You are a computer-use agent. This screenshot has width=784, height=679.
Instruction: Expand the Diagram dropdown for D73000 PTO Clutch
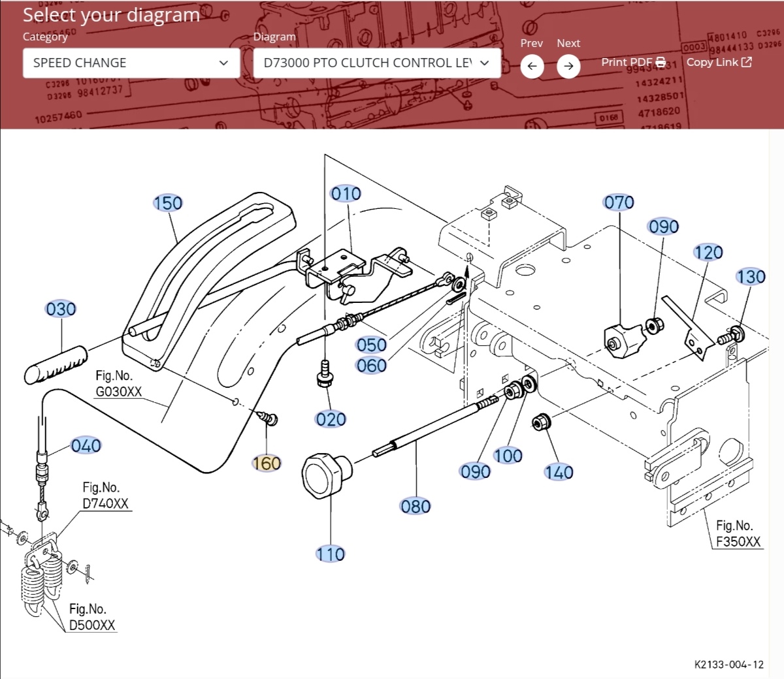pyautogui.click(x=377, y=63)
